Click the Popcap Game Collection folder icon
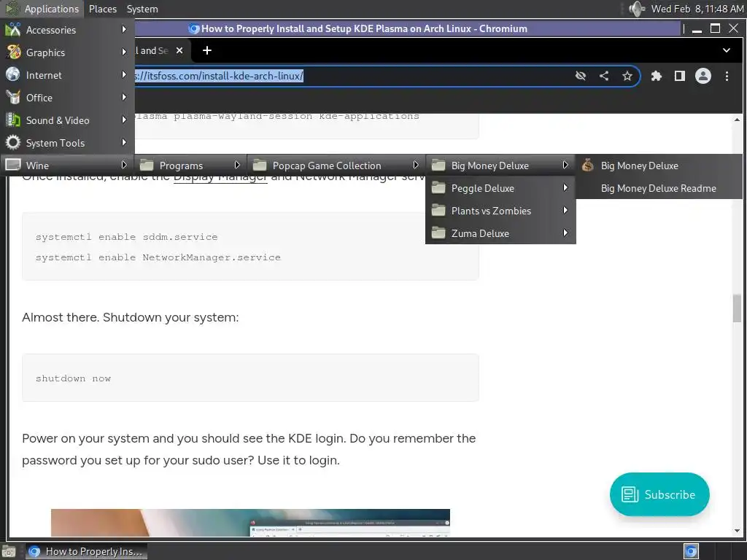Viewport: 747px width, 560px height. (260, 166)
